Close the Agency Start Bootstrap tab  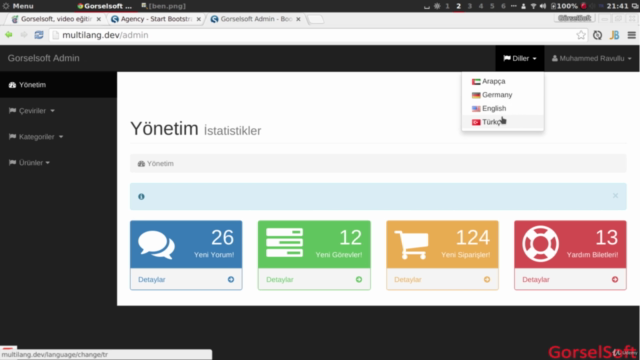tap(199, 19)
